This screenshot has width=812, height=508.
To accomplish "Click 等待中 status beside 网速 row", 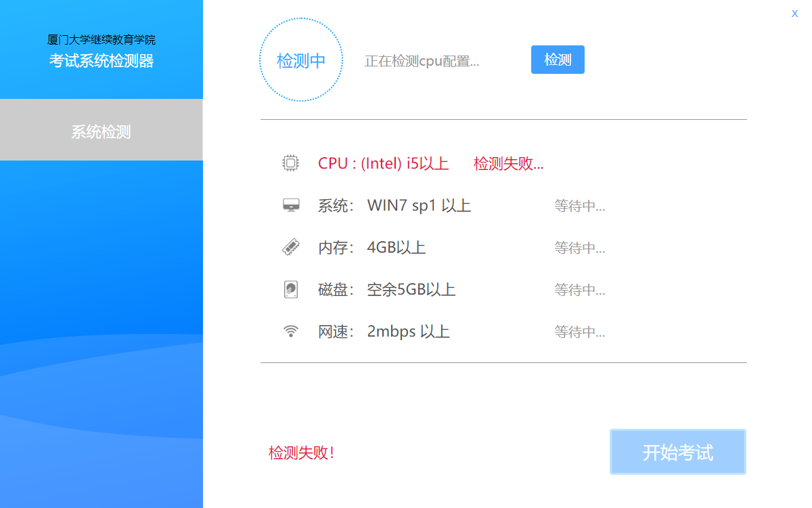I will click(579, 332).
